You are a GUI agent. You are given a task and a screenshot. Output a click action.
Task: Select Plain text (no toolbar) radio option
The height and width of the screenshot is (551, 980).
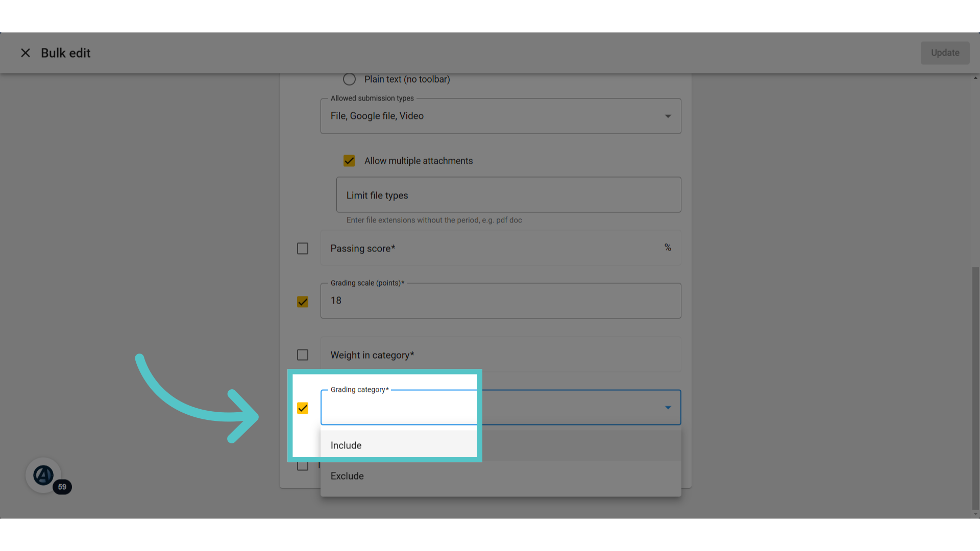[x=349, y=79]
